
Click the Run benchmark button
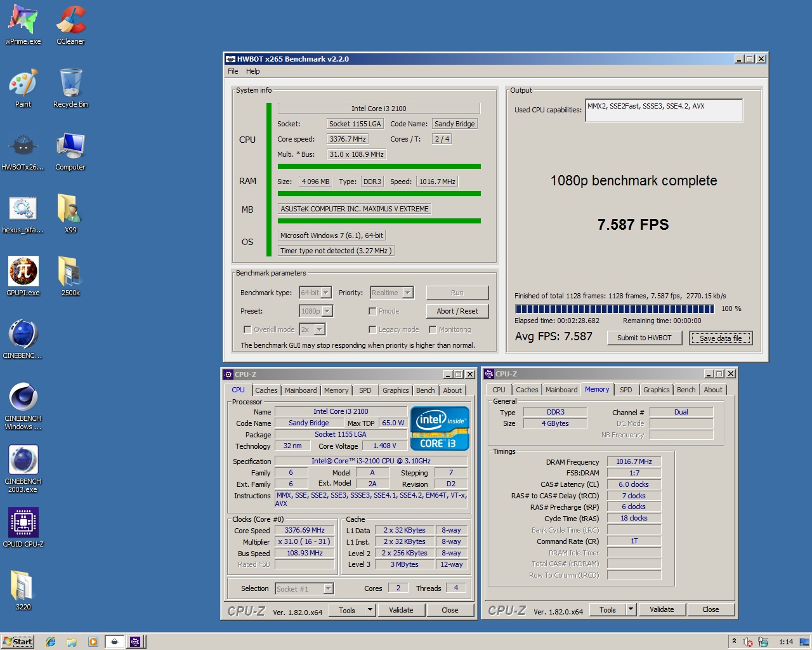point(457,293)
